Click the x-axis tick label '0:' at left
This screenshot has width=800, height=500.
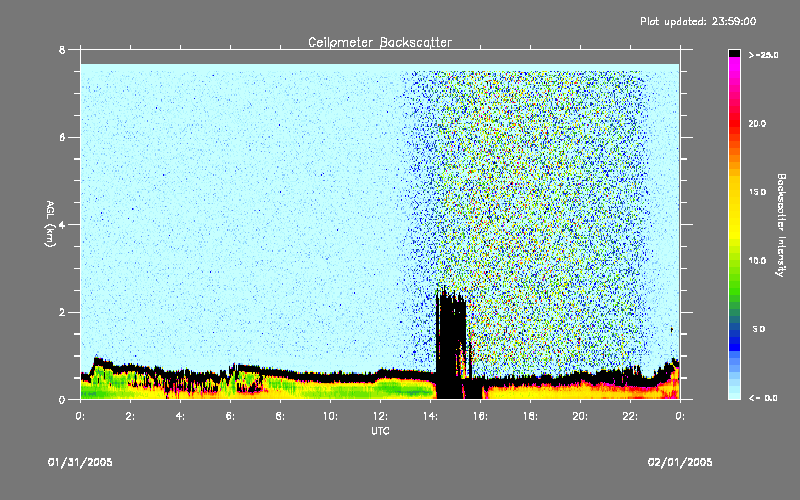80,416
